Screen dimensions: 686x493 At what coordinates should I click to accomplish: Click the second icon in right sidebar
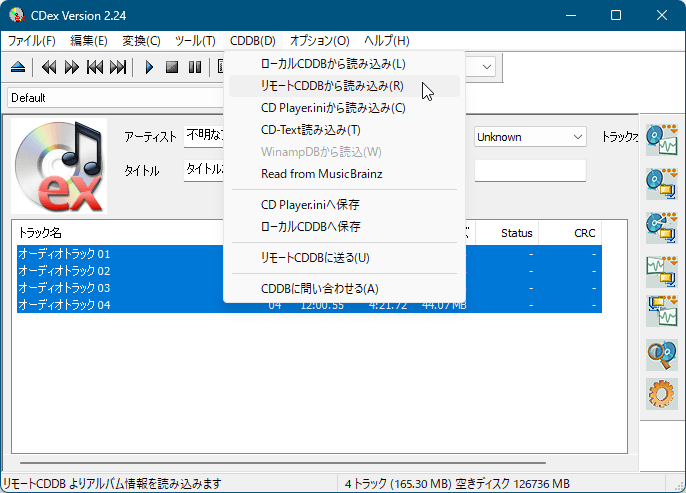tap(662, 184)
